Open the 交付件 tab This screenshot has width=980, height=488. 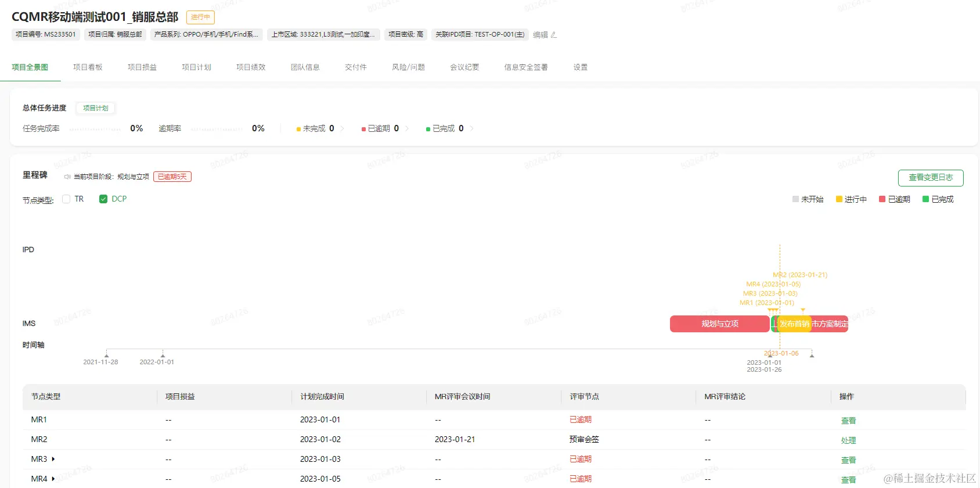(x=356, y=67)
